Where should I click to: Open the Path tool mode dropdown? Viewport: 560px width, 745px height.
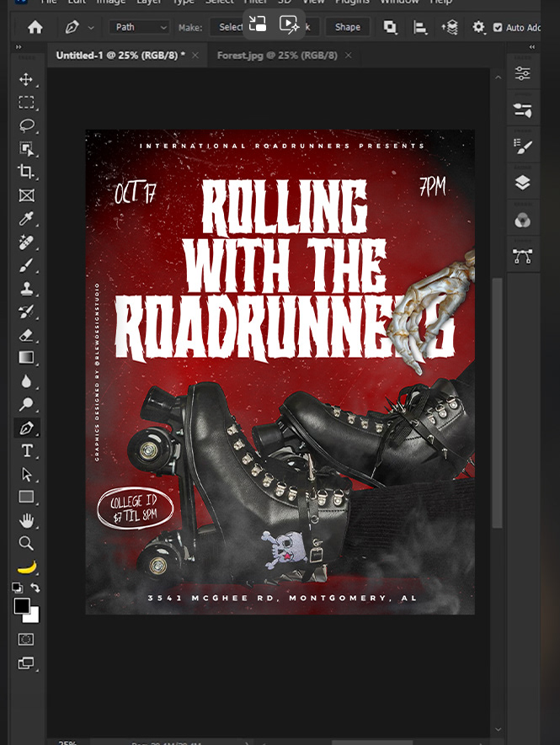pos(139,27)
